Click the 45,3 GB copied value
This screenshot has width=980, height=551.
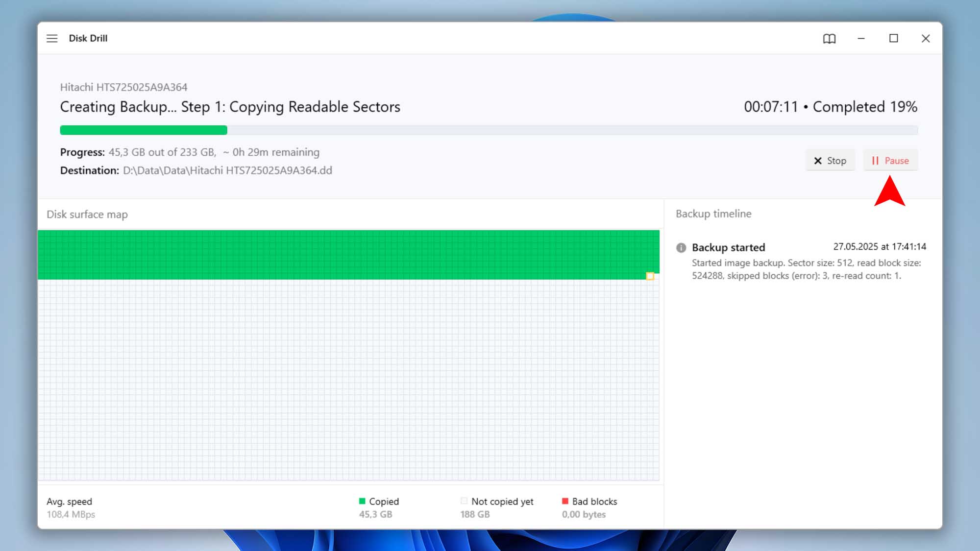click(375, 514)
